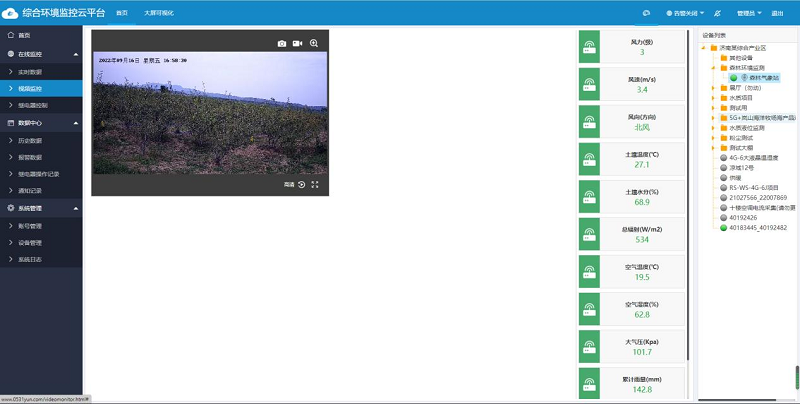Start recording with the video camera icon
The width and height of the screenshot is (800, 404).
297,44
